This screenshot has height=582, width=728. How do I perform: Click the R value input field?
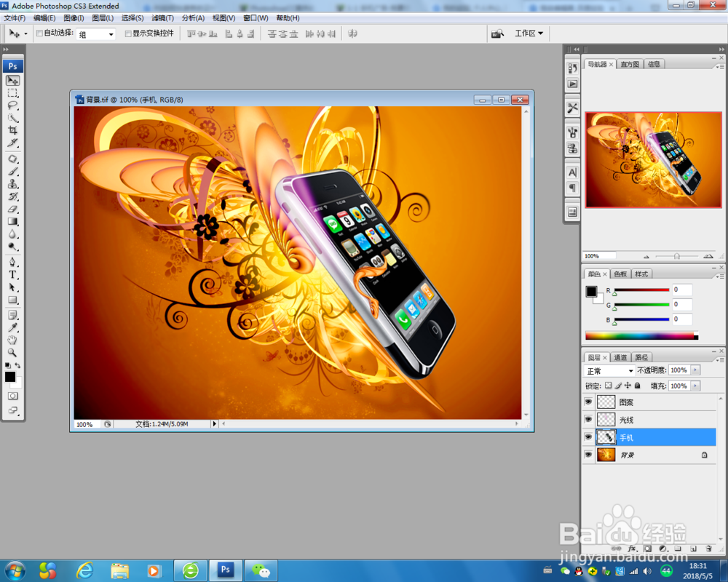point(681,290)
